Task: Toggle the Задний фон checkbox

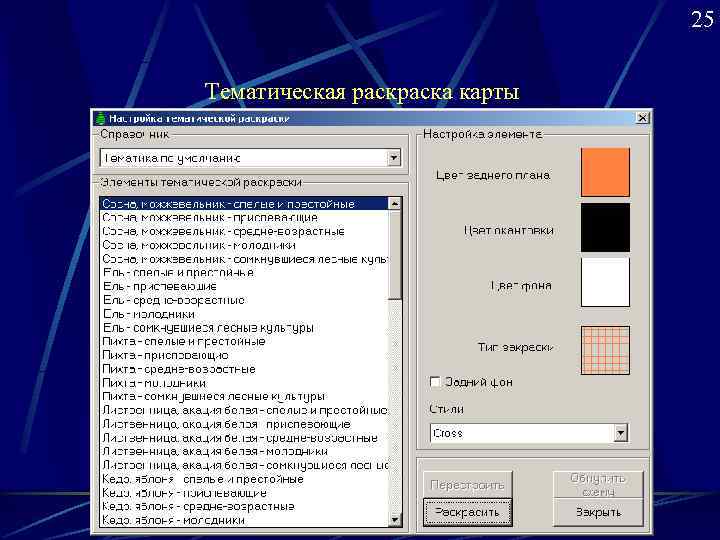Action: 434,382
